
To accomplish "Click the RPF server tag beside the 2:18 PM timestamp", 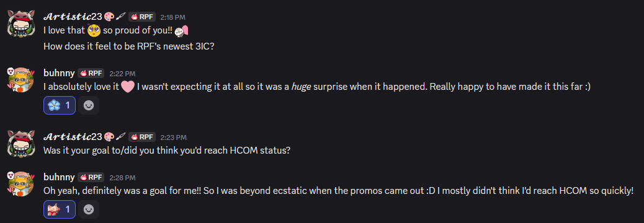I will pos(142,17).
